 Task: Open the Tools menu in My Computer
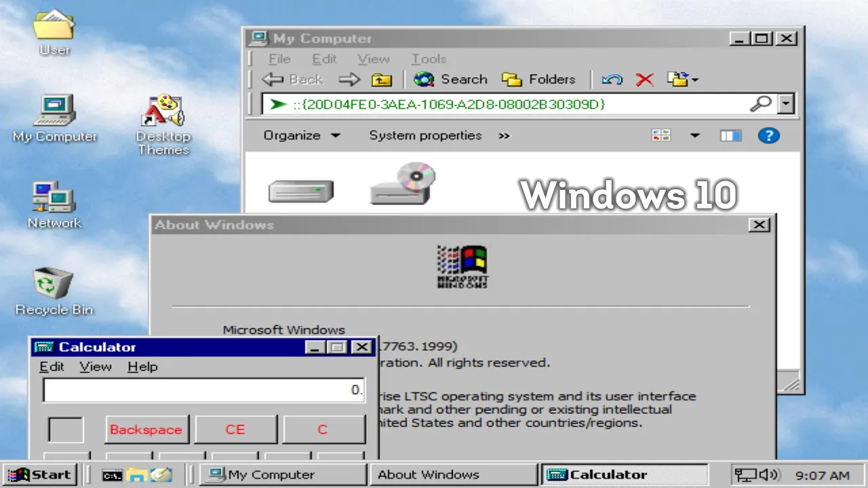(429, 59)
